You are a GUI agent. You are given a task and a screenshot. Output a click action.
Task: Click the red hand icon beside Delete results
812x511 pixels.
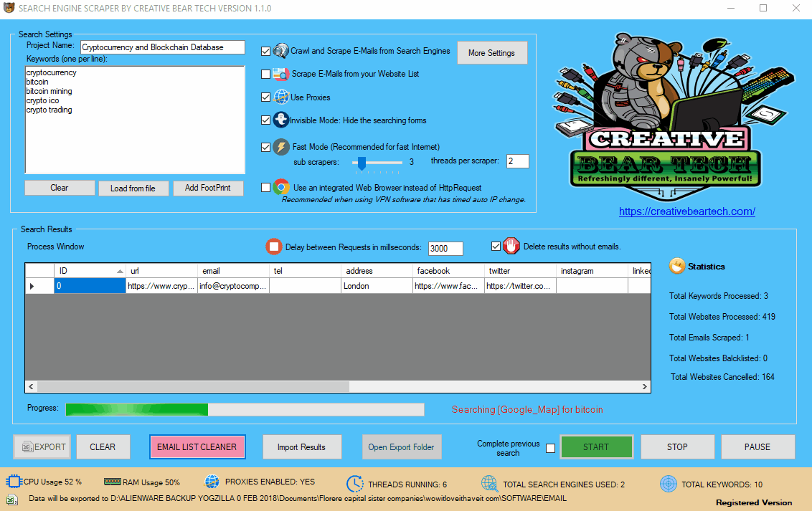(x=511, y=246)
